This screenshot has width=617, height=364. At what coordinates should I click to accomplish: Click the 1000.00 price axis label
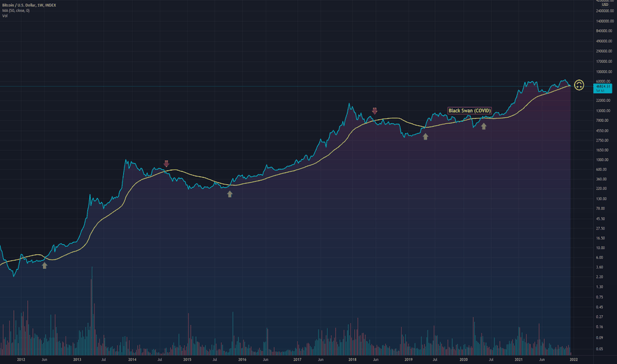click(602, 160)
